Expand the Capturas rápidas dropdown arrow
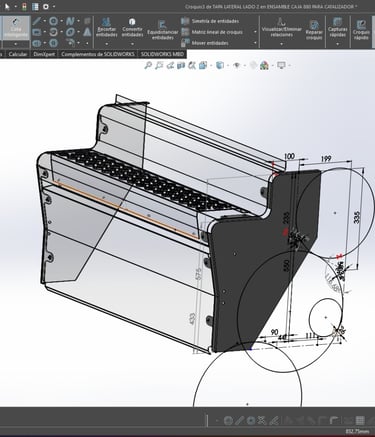This screenshot has width=375, height=437. (338, 44)
